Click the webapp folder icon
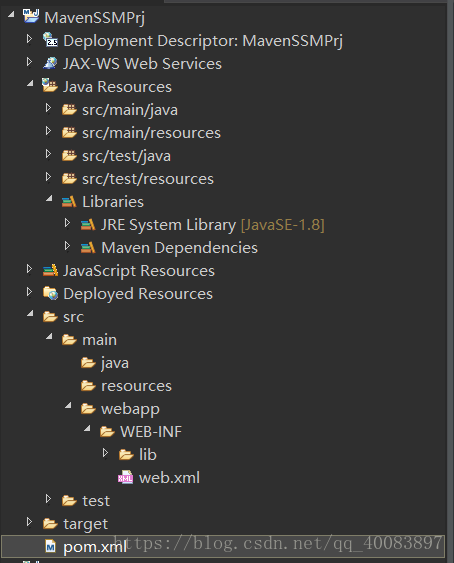This screenshot has height=563, width=454. pyautogui.click(x=88, y=409)
